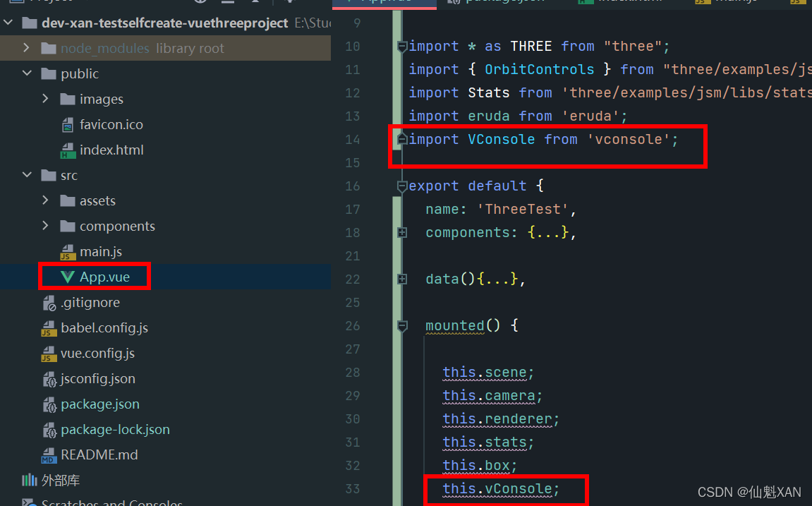Select index.html in the project tree

coord(111,150)
